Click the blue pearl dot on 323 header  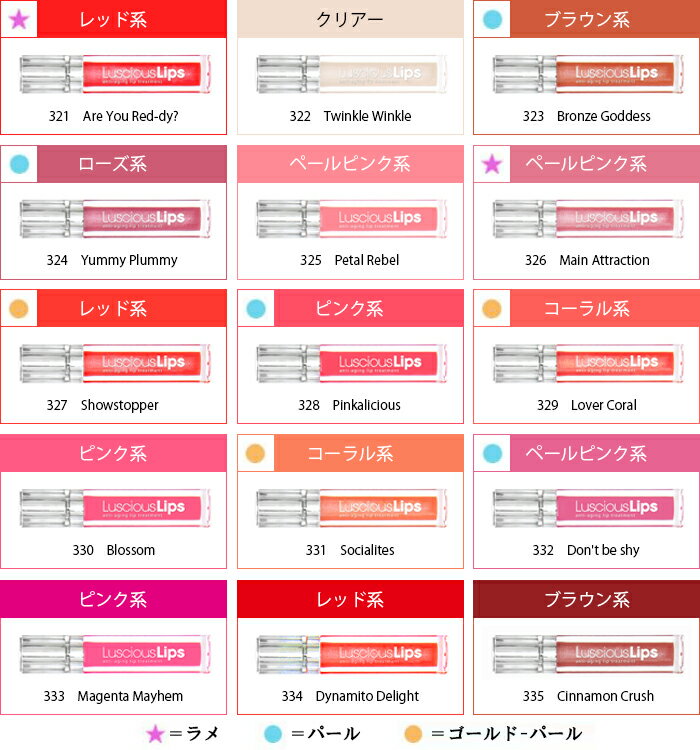point(491,18)
